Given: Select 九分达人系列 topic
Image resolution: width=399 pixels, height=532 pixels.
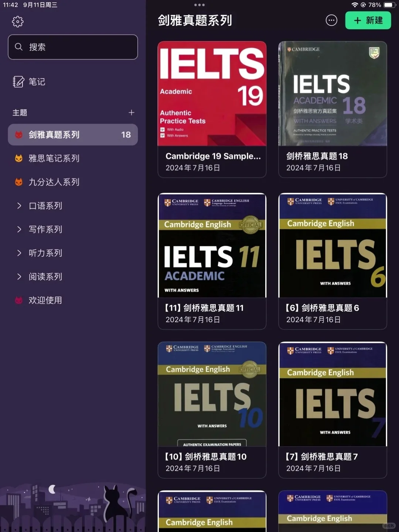Looking at the screenshot, I should (x=73, y=182).
